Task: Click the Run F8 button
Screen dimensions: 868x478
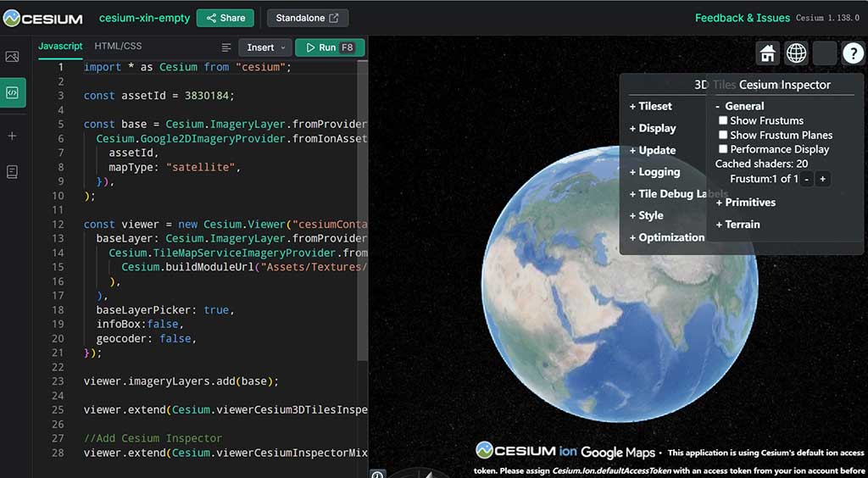Action: click(330, 47)
